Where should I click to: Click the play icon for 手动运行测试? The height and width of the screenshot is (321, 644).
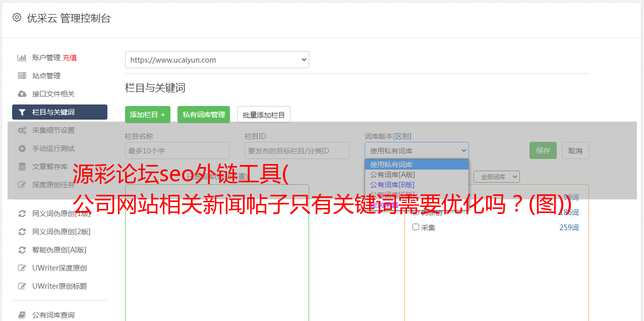tap(22, 148)
